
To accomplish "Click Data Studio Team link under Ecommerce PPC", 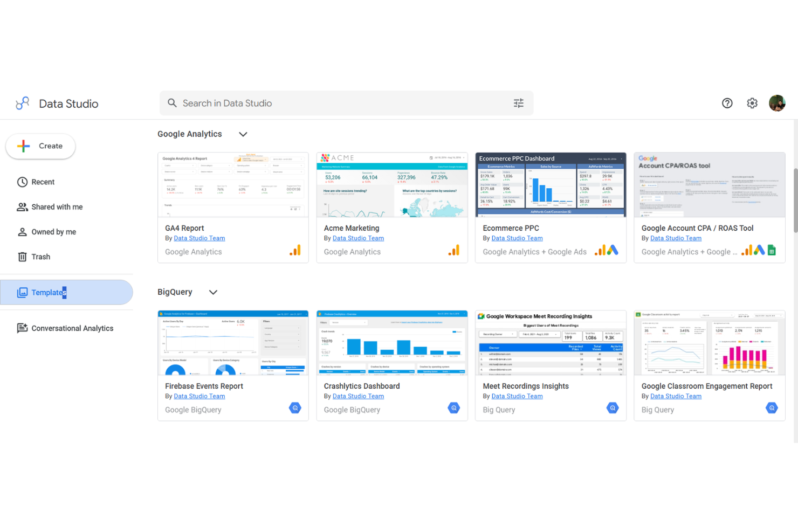I will pos(517,238).
